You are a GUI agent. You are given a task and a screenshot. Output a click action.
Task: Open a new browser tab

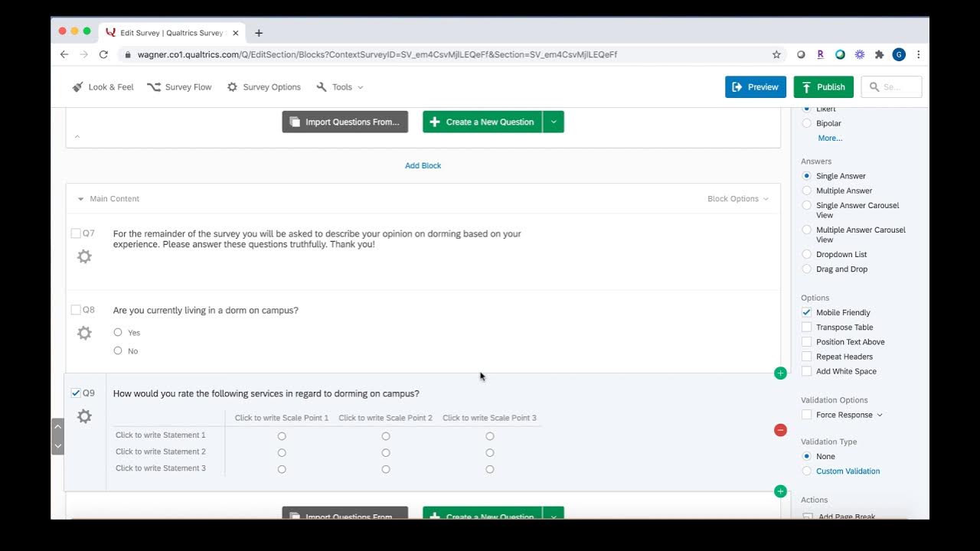point(259,33)
